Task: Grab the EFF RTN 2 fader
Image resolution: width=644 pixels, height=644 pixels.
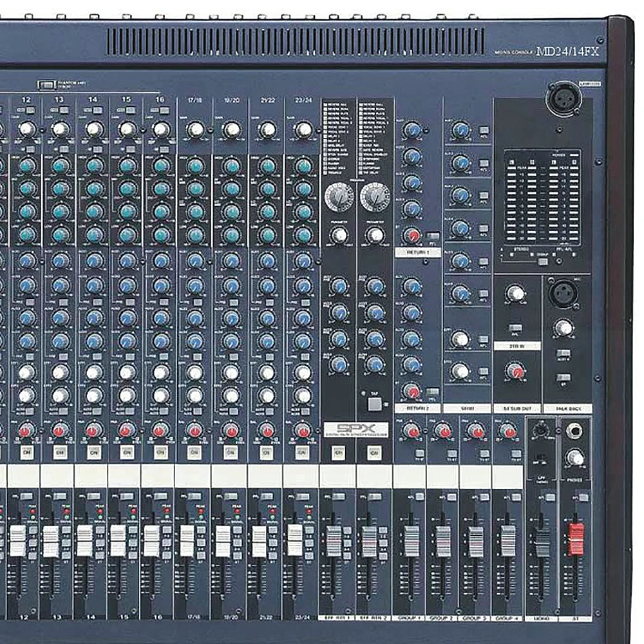Action: tap(369, 542)
